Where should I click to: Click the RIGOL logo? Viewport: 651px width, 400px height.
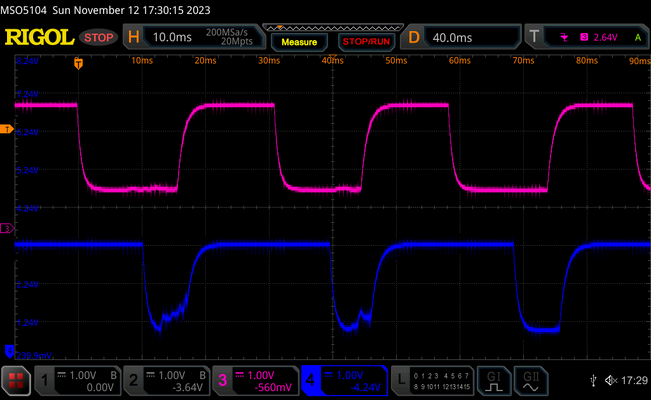point(39,37)
